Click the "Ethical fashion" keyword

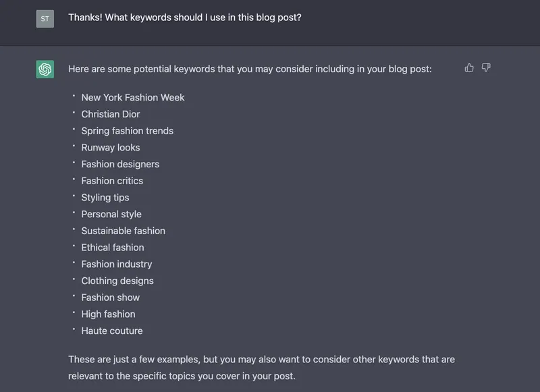pos(113,247)
